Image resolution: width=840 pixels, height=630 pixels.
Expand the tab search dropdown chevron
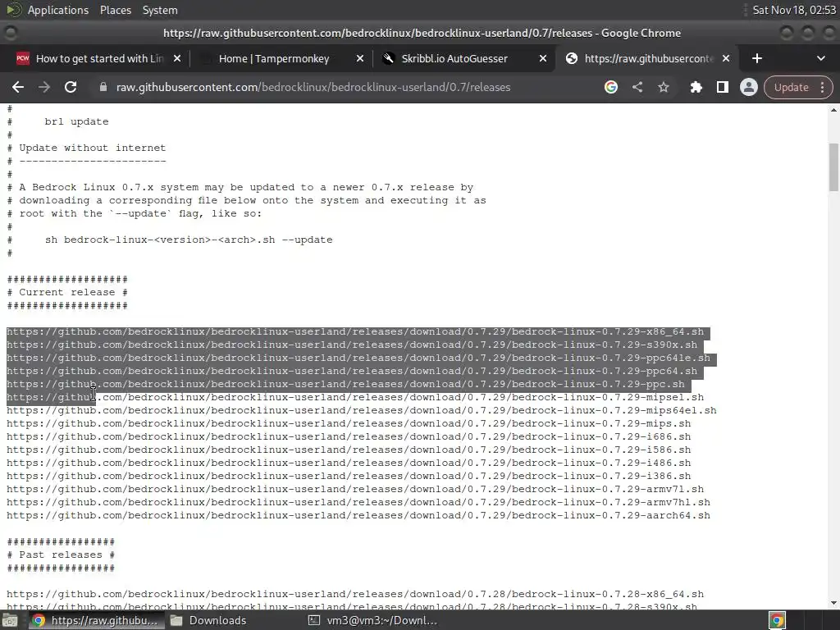820,58
